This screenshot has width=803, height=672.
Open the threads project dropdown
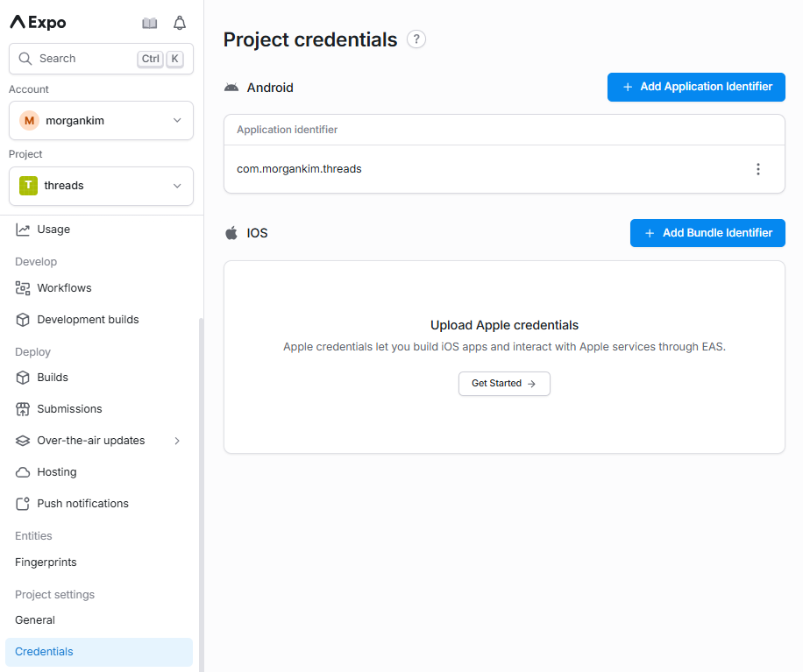click(x=101, y=186)
